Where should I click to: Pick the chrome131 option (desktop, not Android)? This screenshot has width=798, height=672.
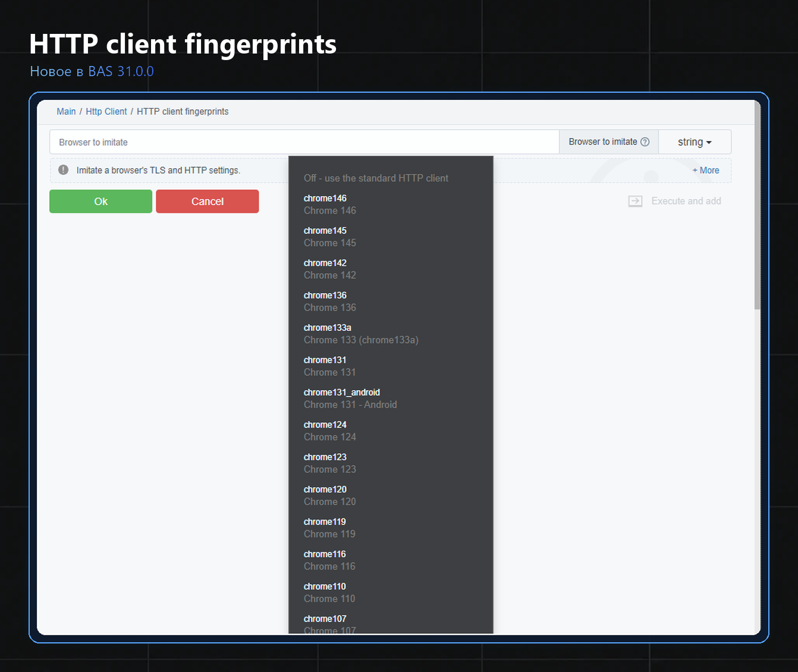pos(391,366)
